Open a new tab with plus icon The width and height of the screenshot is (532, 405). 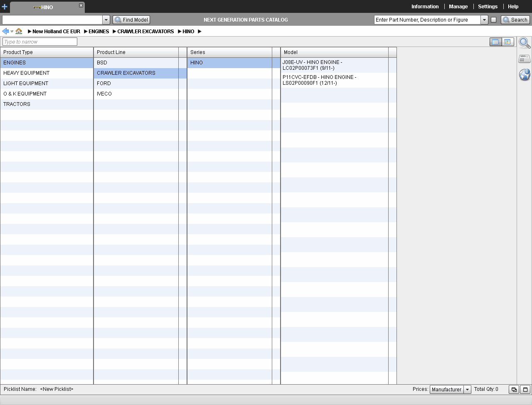click(5, 7)
